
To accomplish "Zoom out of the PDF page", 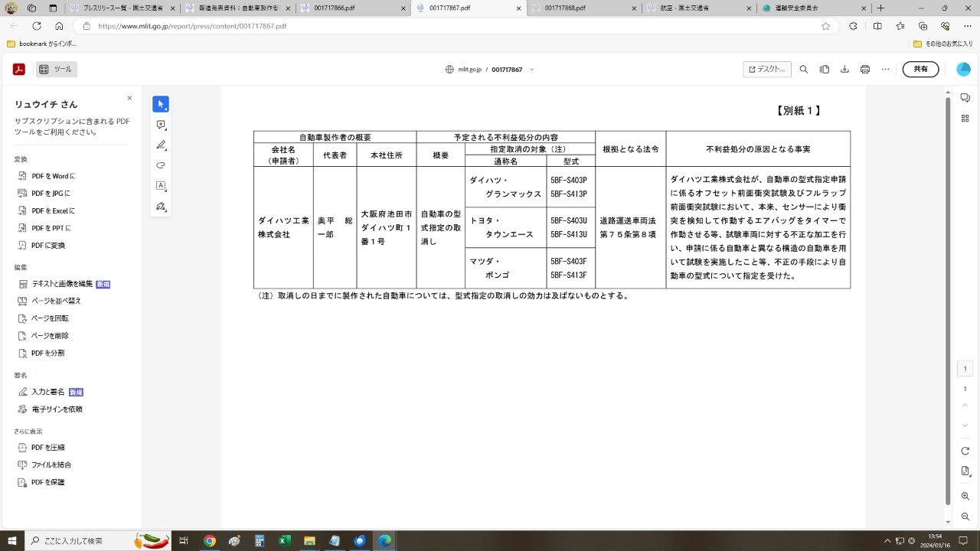I will [x=965, y=517].
